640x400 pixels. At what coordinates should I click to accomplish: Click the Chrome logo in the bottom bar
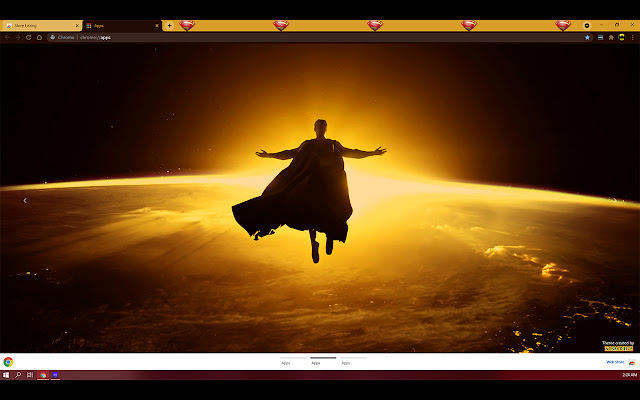pyautogui.click(x=8, y=362)
